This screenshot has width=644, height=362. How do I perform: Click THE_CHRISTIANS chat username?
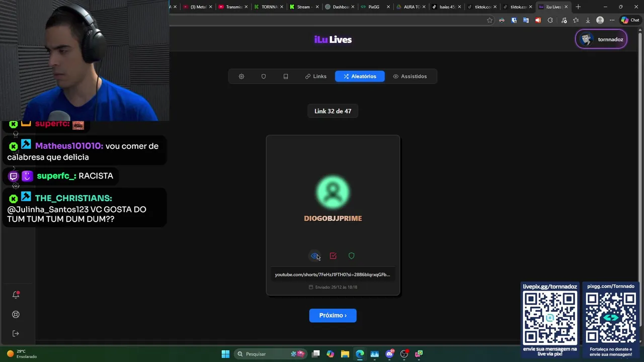[x=73, y=198]
